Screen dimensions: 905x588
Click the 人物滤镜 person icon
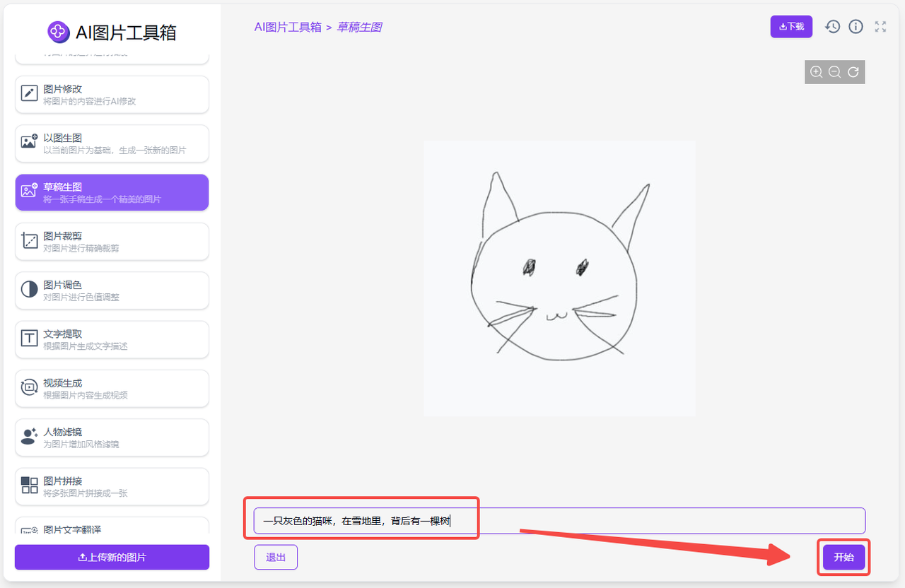click(x=29, y=437)
